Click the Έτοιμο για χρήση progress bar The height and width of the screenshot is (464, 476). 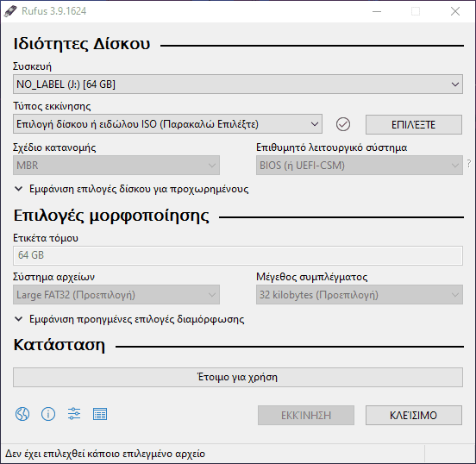(238, 377)
